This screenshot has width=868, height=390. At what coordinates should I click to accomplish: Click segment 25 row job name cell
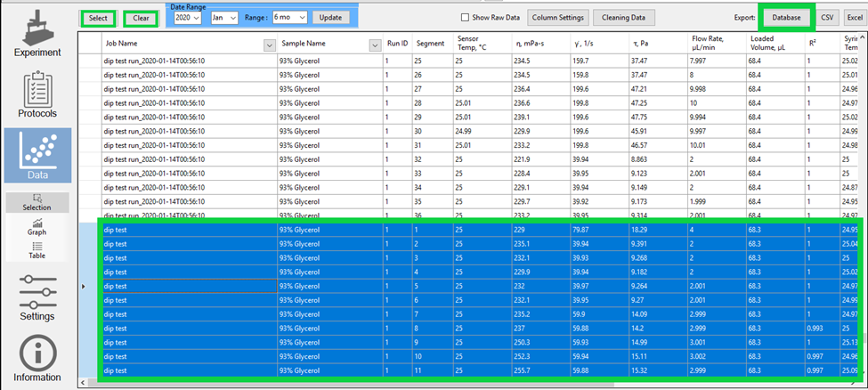[x=190, y=61]
